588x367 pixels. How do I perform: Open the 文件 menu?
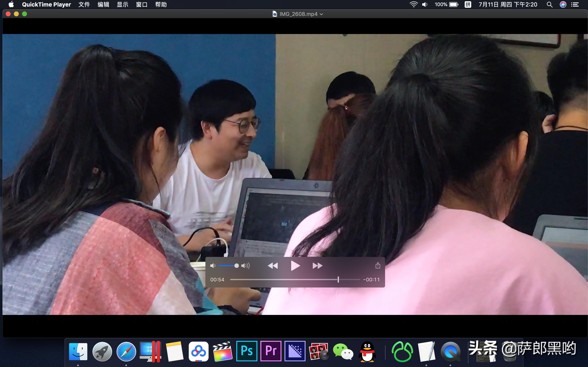(x=84, y=4)
